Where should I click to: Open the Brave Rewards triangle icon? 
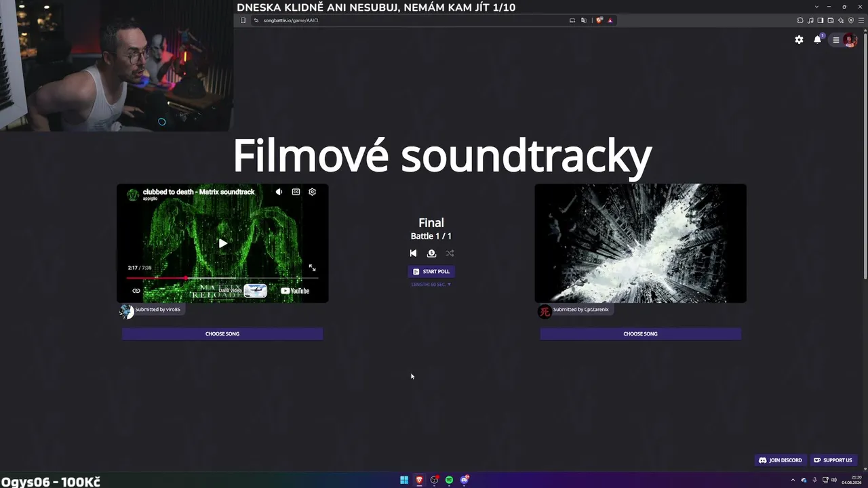tap(610, 20)
